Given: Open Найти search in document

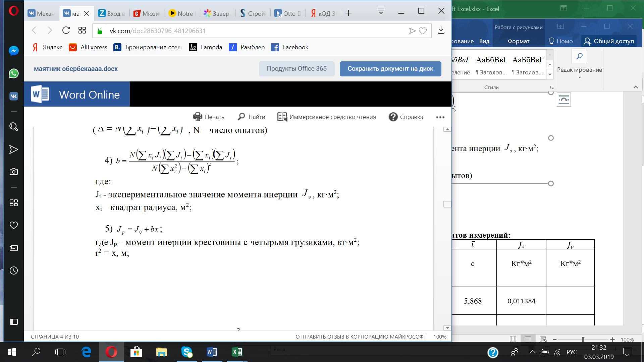Looking at the screenshot, I should (x=252, y=117).
